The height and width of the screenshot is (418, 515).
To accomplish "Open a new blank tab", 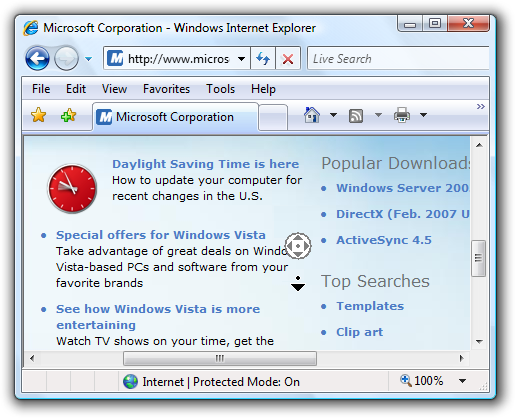I will (x=273, y=117).
